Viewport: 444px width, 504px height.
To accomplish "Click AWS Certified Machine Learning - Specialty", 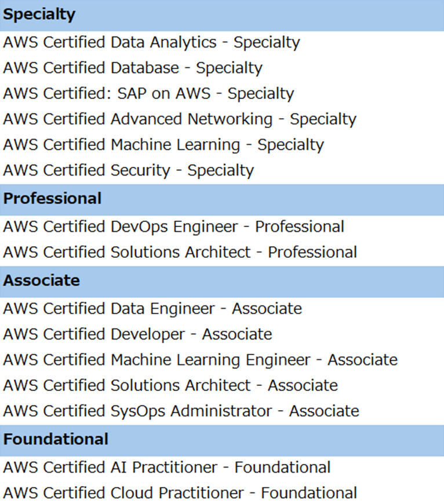I will 163,145.
